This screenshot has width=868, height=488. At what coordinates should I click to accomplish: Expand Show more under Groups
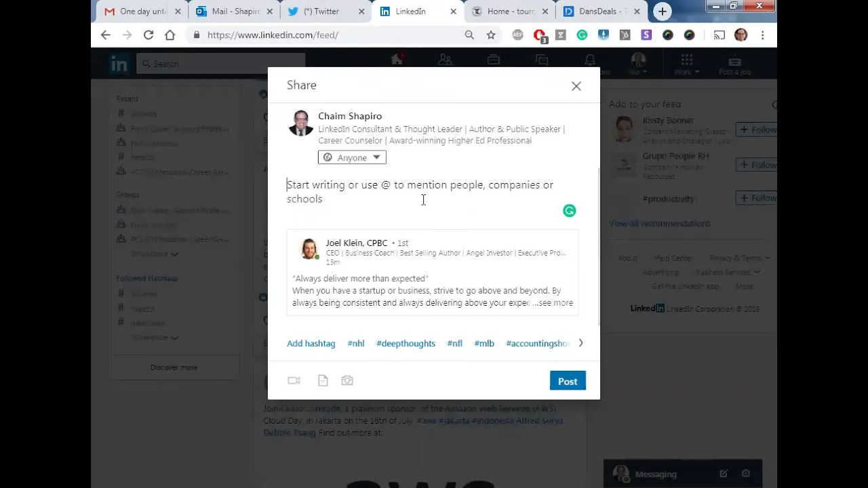[155, 254]
